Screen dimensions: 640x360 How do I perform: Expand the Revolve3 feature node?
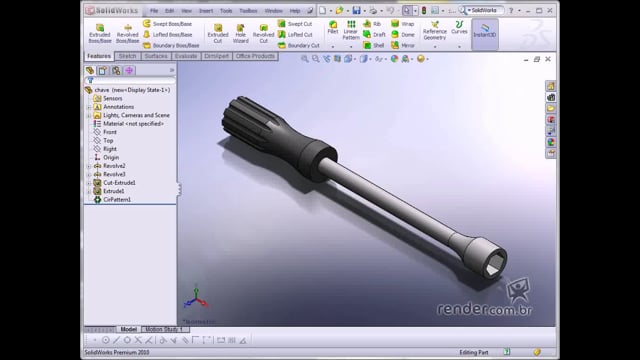pyautogui.click(x=89, y=174)
